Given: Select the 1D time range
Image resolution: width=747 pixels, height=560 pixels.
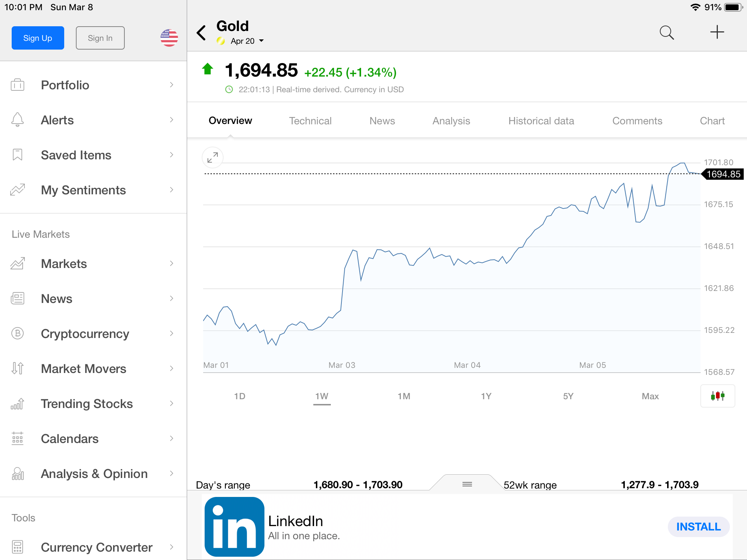Looking at the screenshot, I should click(x=240, y=396).
